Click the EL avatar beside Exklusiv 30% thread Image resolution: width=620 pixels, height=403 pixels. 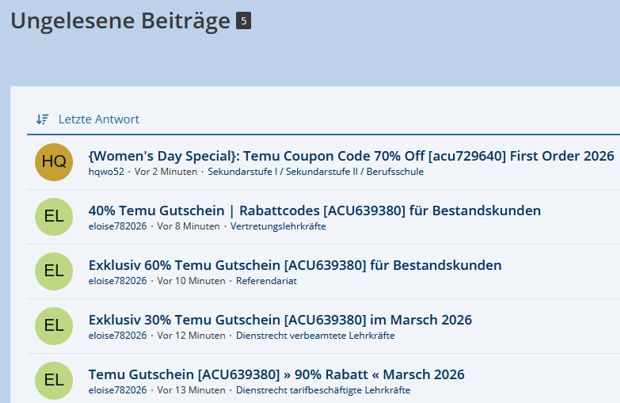pyautogui.click(x=54, y=326)
